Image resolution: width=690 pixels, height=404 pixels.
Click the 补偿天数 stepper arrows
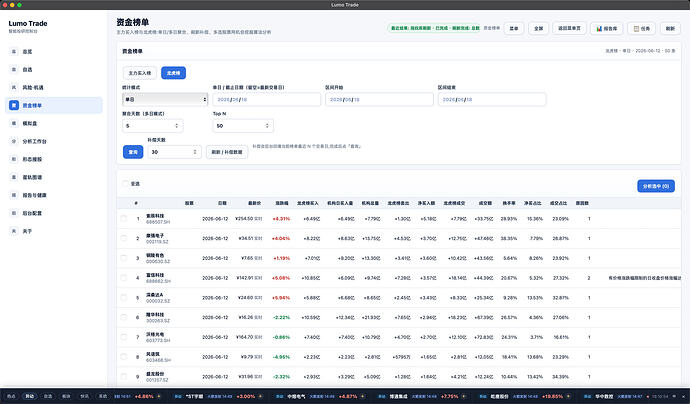pyautogui.click(x=195, y=152)
